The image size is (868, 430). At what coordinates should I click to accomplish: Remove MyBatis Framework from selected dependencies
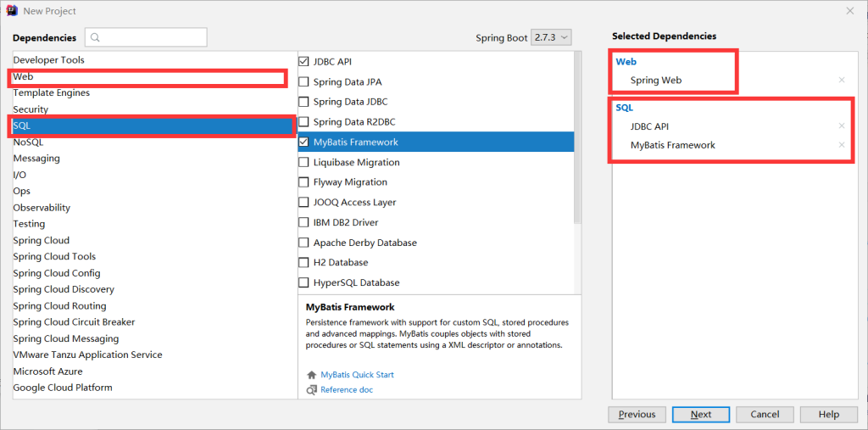(x=841, y=145)
